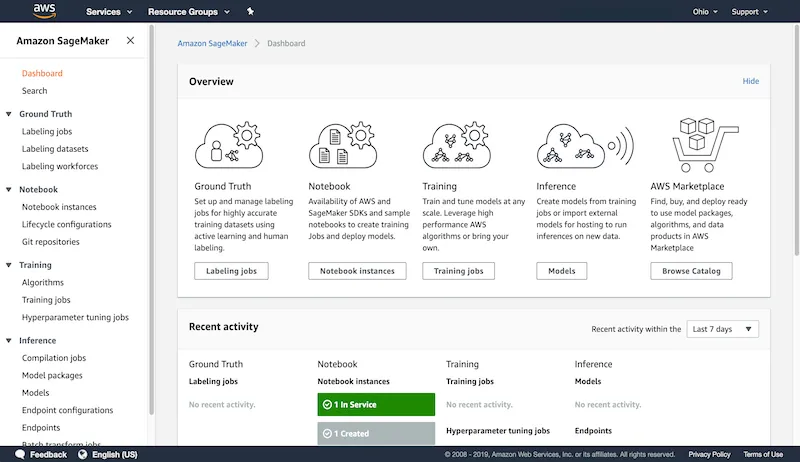Collapse the Training sidebar section
Image resolution: width=800 pixels, height=462 pixels.
(x=9, y=265)
